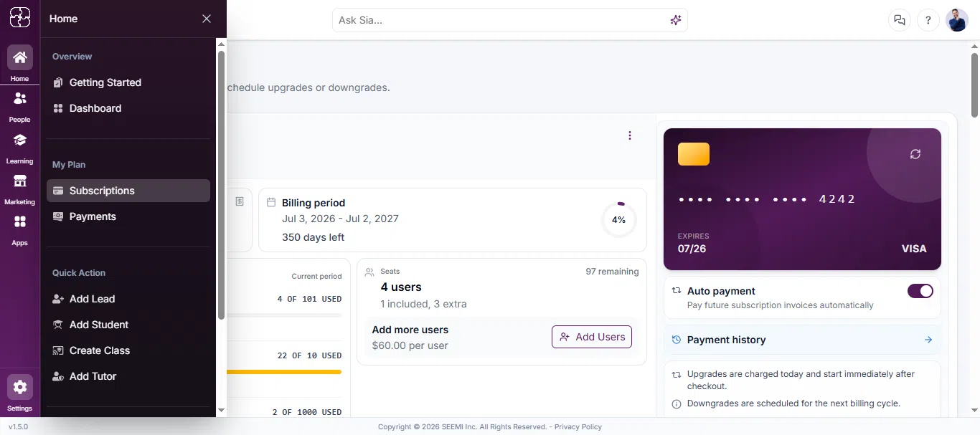Open the Payments menu item
This screenshot has height=435, width=980.
(x=128, y=216)
